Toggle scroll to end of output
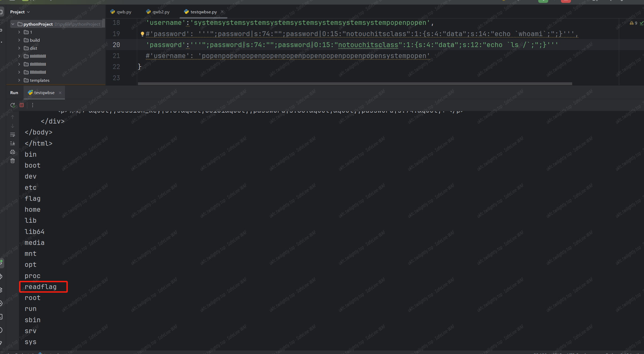Viewport: 644px width, 354px height. pos(13,143)
